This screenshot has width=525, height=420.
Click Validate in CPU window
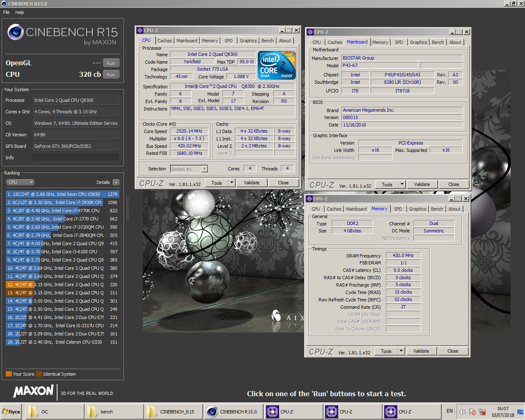(252, 183)
